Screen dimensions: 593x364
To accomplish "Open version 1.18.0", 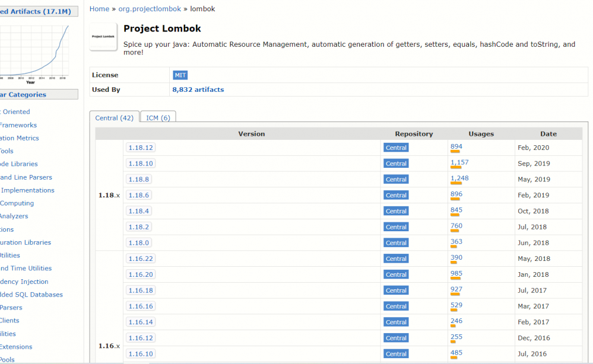I will pyautogui.click(x=139, y=243).
